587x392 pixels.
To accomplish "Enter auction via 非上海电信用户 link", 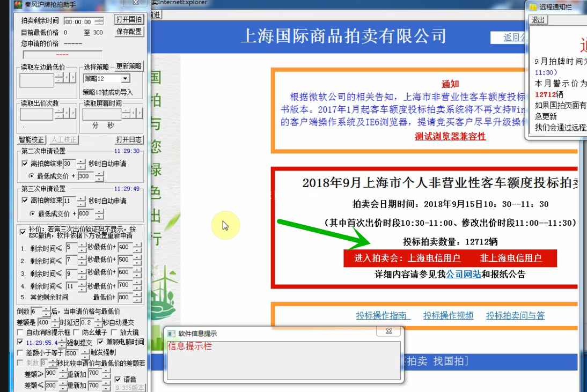I will tap(511, 258).
